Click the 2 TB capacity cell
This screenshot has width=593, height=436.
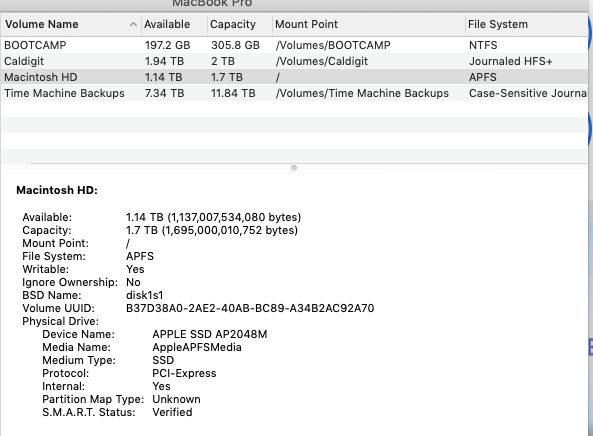[223, 61]
